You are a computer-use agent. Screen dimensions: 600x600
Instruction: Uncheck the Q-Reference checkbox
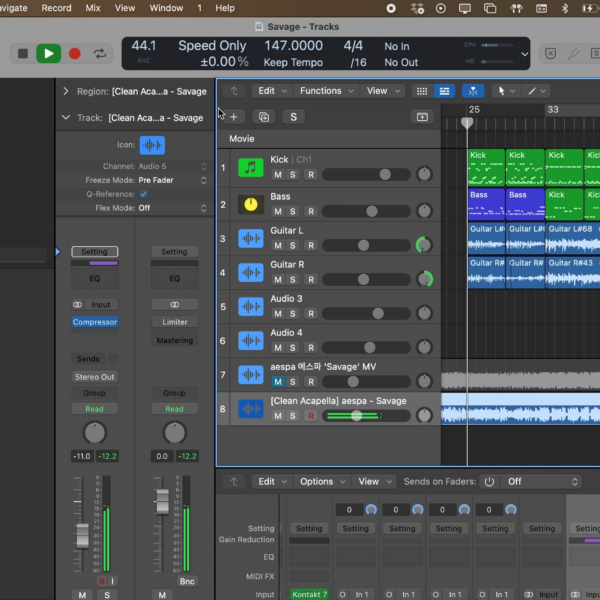click(x=143, y=194)
